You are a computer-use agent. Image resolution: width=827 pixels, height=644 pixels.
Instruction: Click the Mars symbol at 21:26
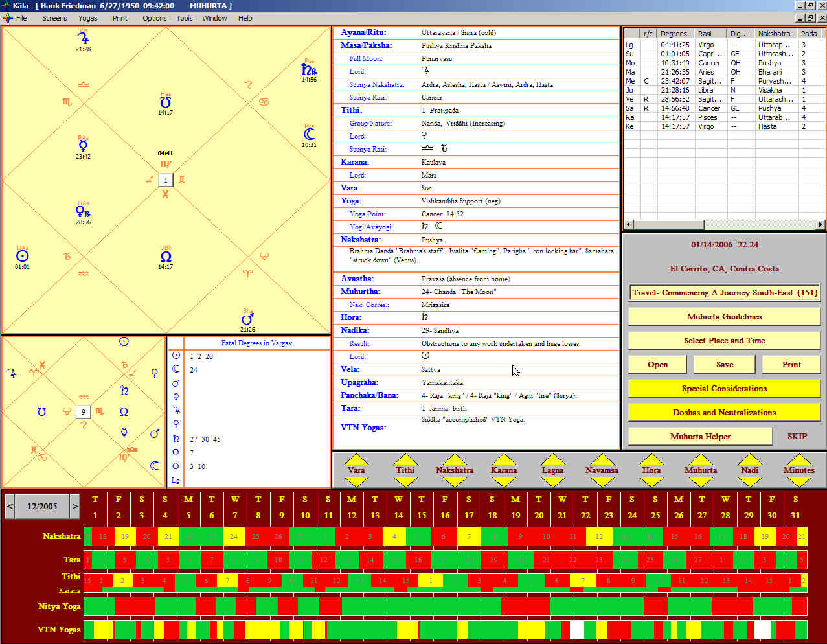pyautogui.click(x=247, y=319)
